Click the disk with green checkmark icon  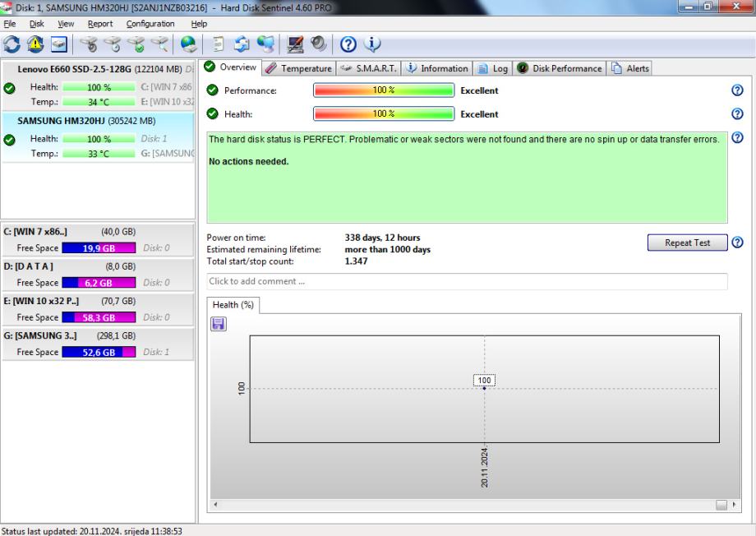(x=136, y=44)
